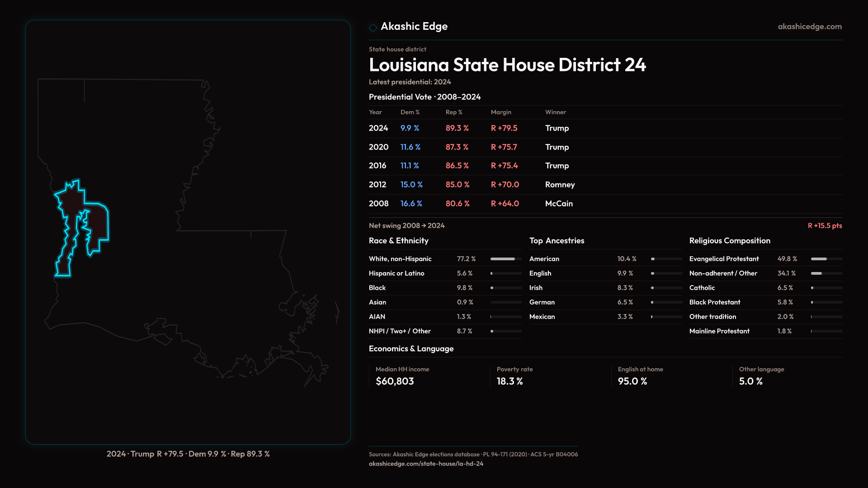The image size is (868, 488).
Task: Click the Religious Composition section heading
Action: tap(729, 241)
